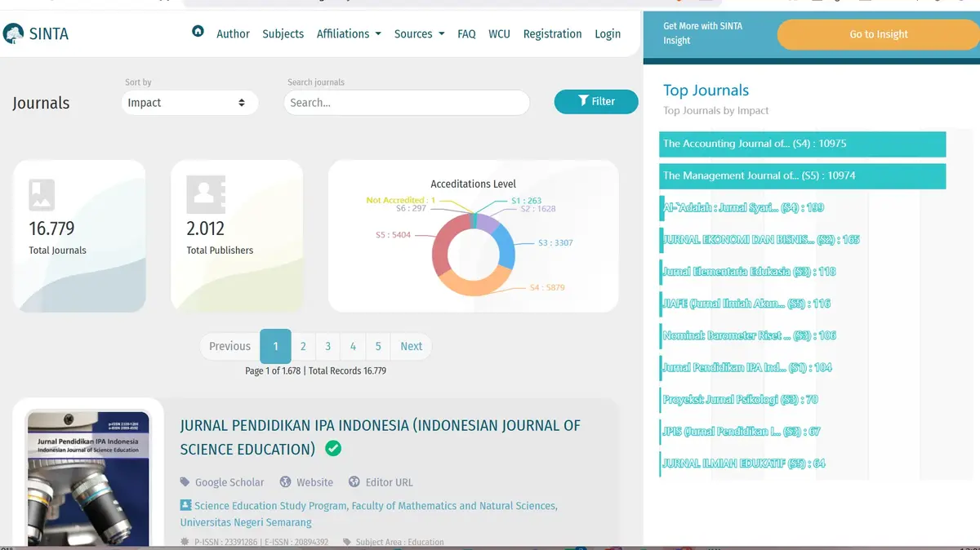
Task: Click the S1 : 263 chart label
Action: 526,201
